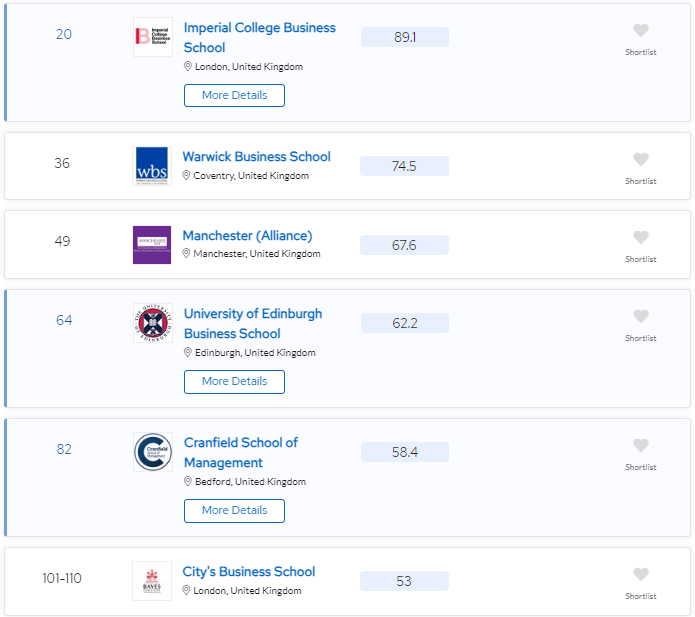Click the WBS Warwick logo

pyautogui.click(x=152, y=166)
